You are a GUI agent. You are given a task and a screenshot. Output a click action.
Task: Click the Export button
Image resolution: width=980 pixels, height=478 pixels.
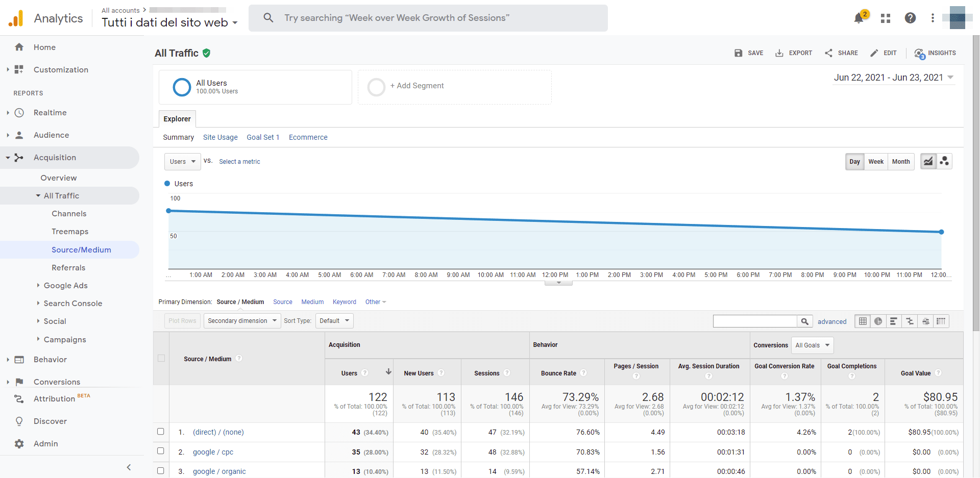tap(794, 53)
